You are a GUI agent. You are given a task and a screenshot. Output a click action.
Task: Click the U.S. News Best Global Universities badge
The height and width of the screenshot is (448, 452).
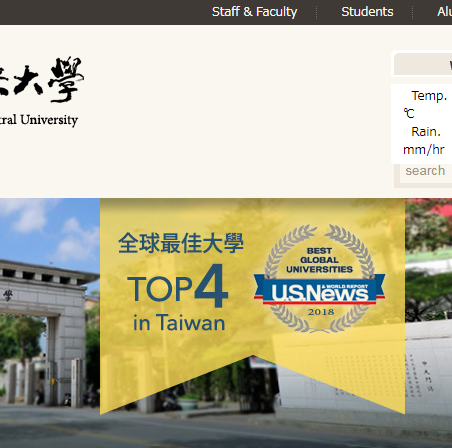tap(319, 278)
